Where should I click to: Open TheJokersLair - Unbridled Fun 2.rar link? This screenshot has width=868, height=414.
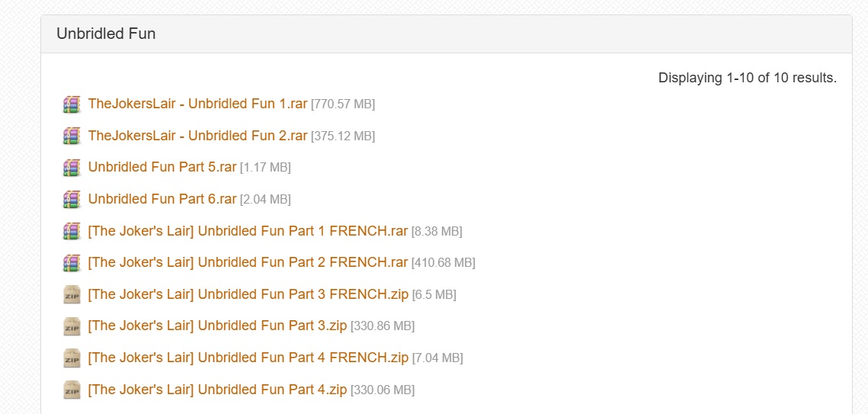tap(197, 136)
